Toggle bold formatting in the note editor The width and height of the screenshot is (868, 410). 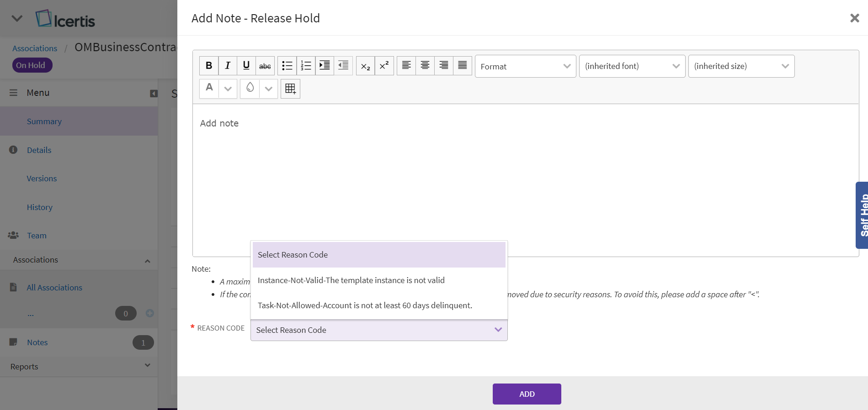coord(209,66)
